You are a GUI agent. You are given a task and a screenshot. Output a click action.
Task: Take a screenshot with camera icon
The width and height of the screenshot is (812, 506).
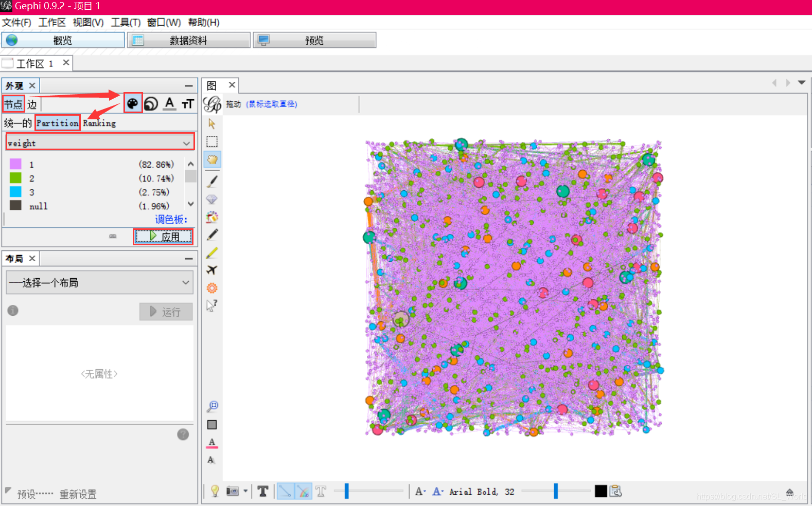pos(233,491)
